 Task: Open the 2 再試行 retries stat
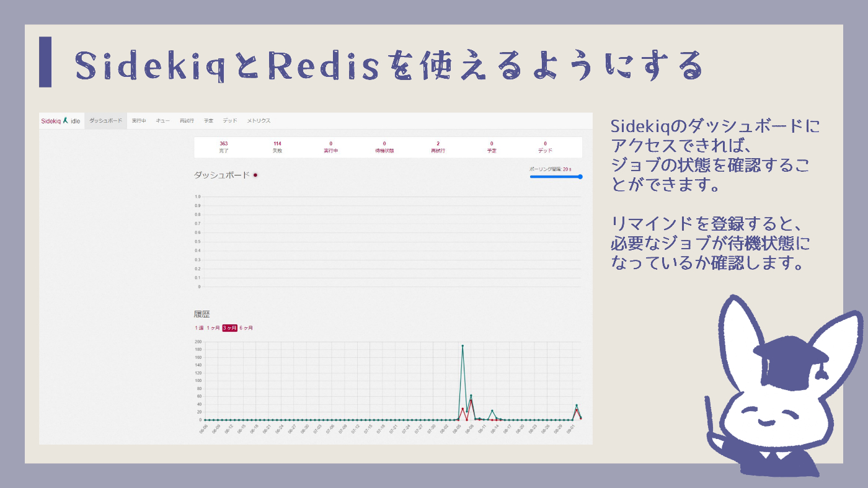point(438,147)
